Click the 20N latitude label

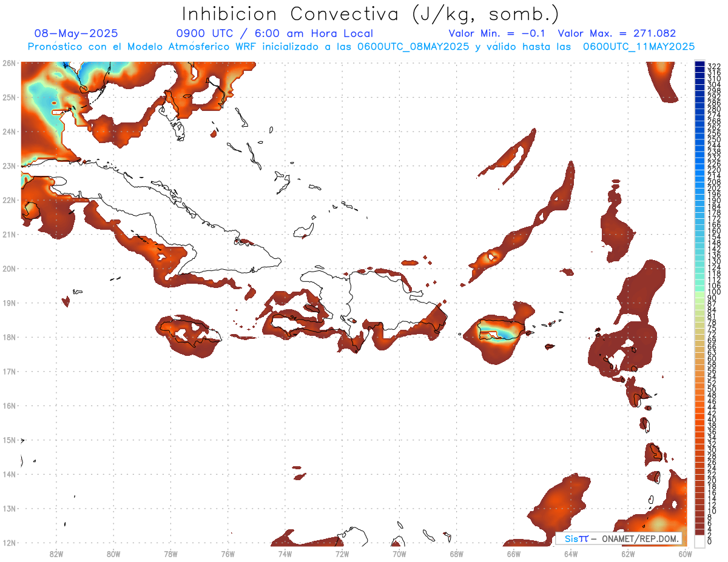point(8,269)
